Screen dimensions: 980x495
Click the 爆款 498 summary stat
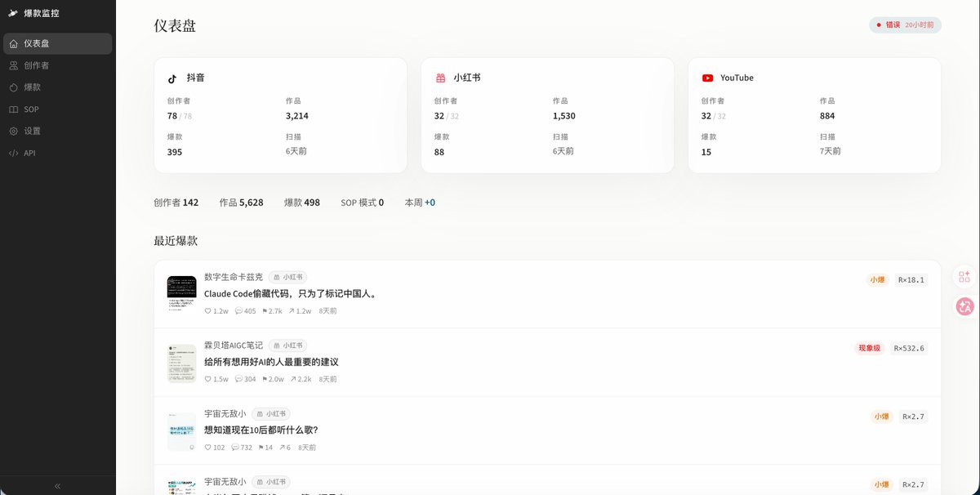pos(302,203)
